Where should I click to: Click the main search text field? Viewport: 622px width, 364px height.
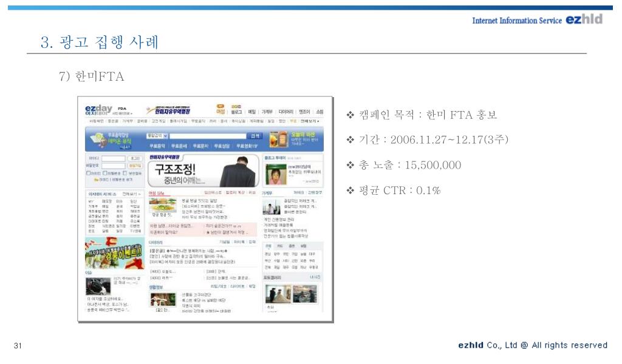pos(207,136)
